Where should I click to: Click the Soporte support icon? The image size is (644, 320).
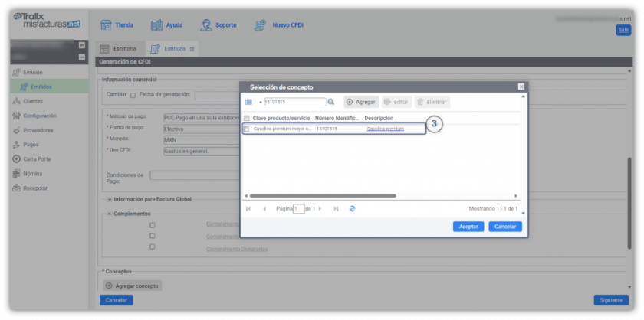206,25
